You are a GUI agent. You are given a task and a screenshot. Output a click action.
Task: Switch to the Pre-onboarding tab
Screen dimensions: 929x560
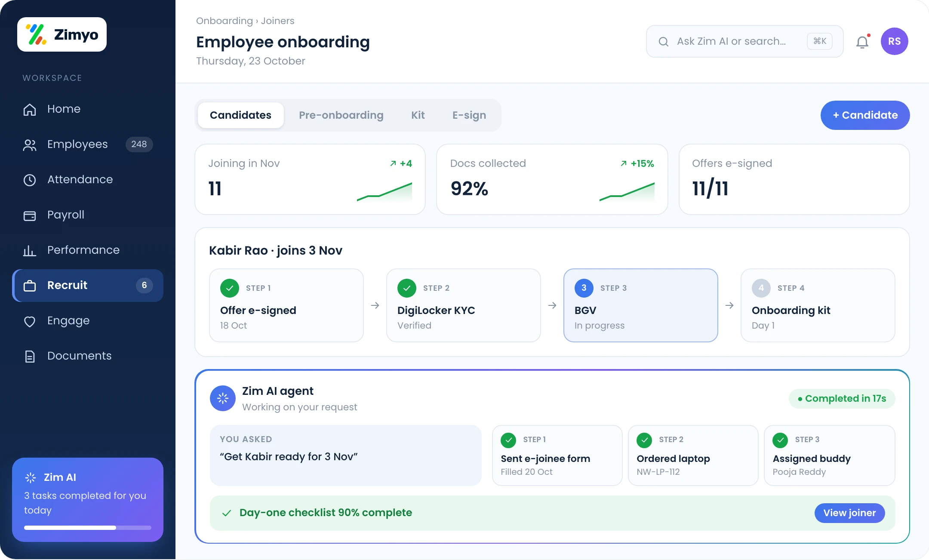(x=341, y=115)
